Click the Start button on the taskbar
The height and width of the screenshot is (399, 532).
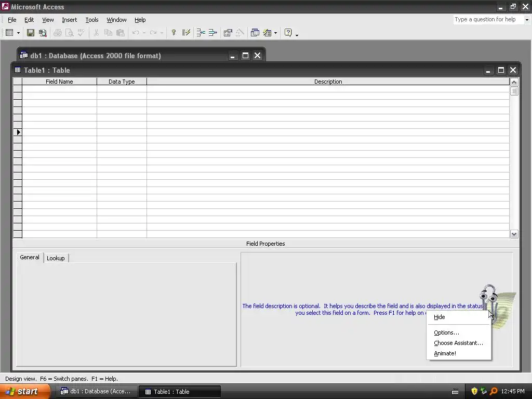point(24,391)
